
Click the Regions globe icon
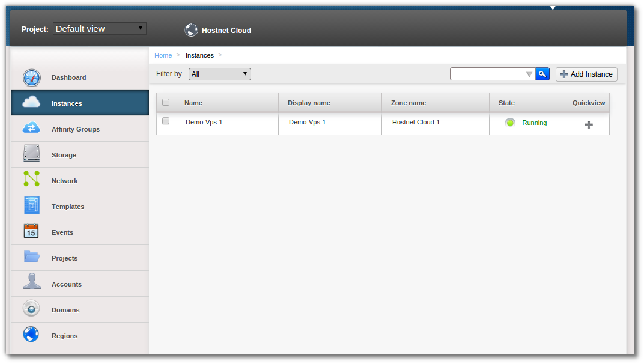31,335
